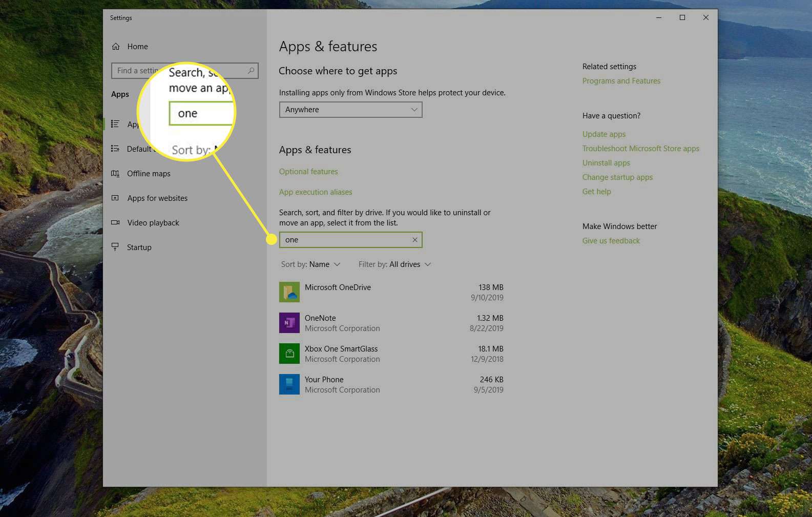Image resolution: width=812 pixels, height=517 pixels.
Task: Clear the app search with X icon
Action: [415, 240]
